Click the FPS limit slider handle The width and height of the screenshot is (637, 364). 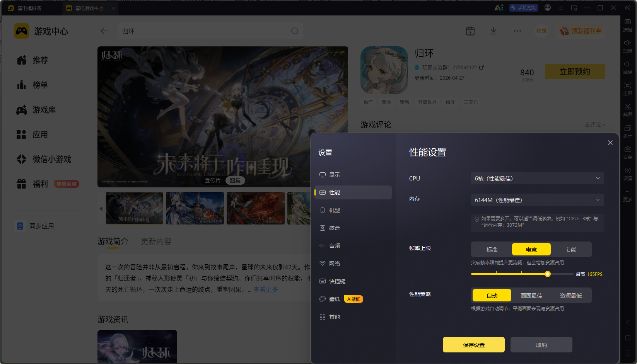[548, 274]
